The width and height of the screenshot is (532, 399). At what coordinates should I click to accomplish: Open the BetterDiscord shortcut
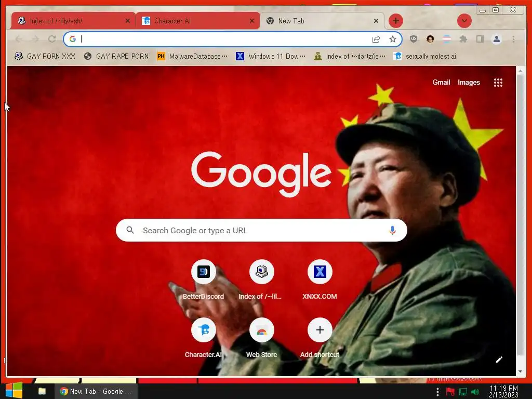(203, 280)
